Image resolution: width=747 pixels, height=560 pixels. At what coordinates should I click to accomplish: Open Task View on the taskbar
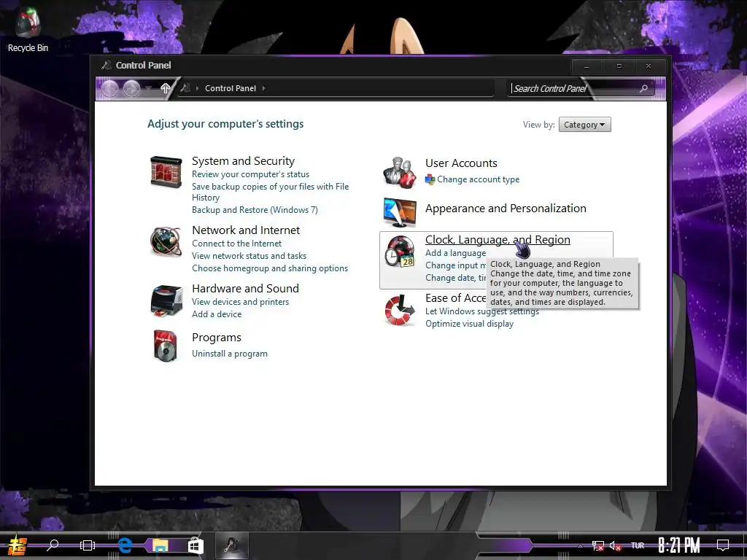[x=88, y=545]
